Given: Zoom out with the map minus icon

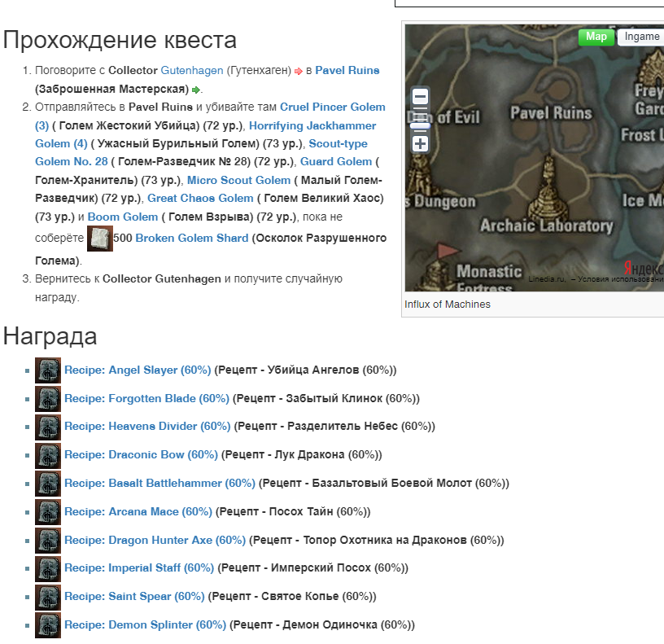Looking at the screenshot, I should 420,95.
